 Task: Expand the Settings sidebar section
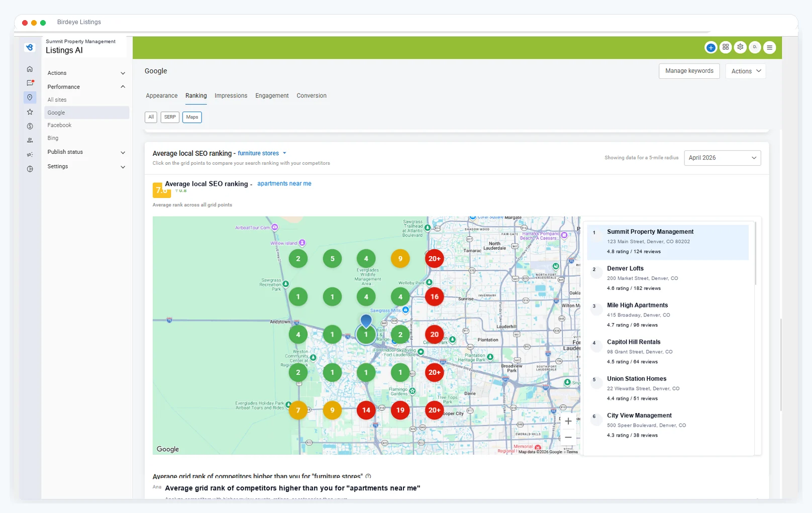[x=86, y=166]
